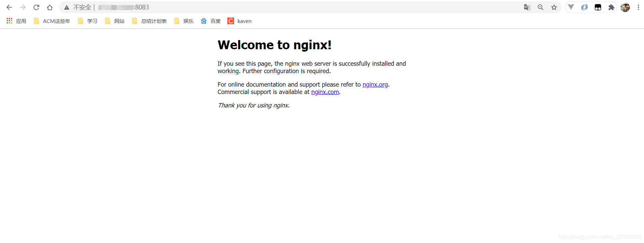Click the V-shaped extension icon
The width and height of the screenshot is (644, 243).
(571, 7)
